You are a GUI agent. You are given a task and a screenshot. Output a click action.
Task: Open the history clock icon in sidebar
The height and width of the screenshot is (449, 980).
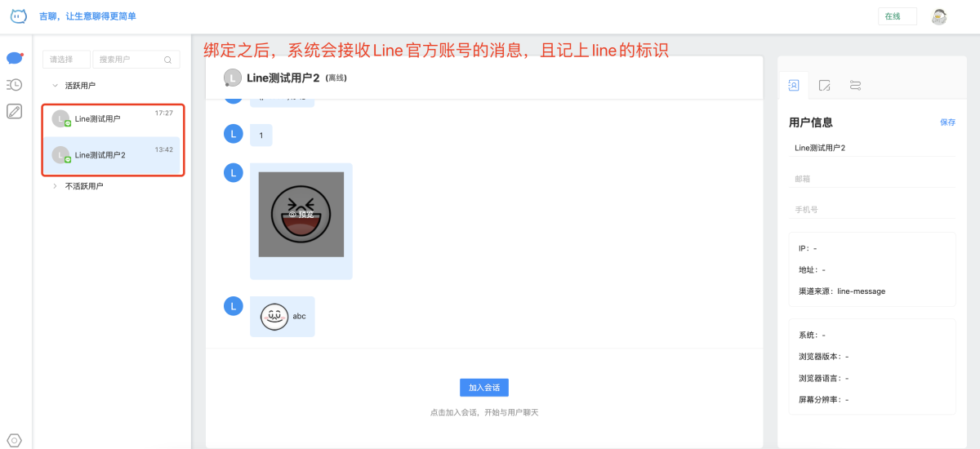(x=15, y=85)
